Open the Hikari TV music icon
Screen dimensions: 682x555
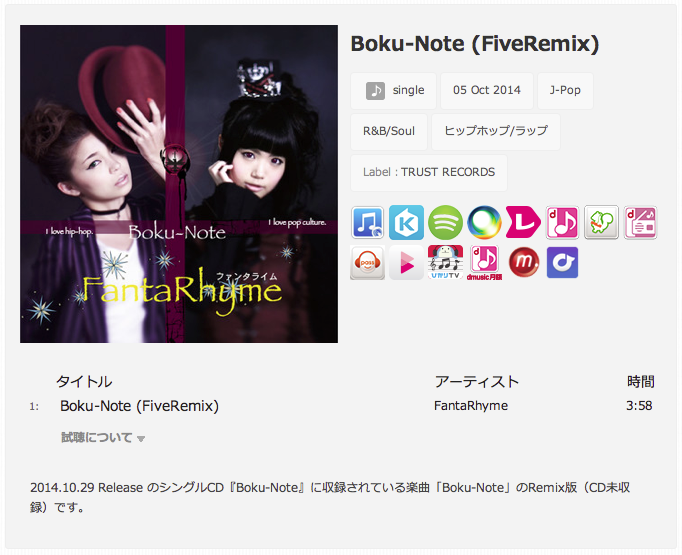click(445, 262)
